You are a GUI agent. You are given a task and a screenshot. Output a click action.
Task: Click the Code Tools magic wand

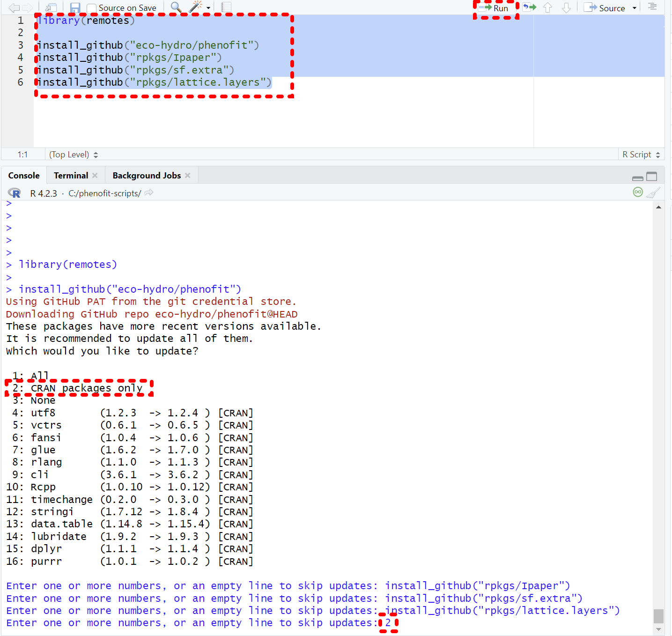196,7
